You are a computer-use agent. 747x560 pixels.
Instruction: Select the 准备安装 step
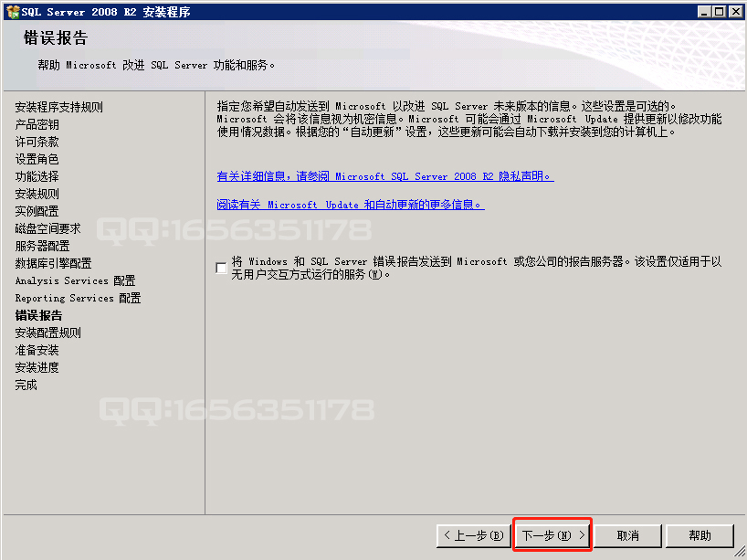tap(37, 350)
